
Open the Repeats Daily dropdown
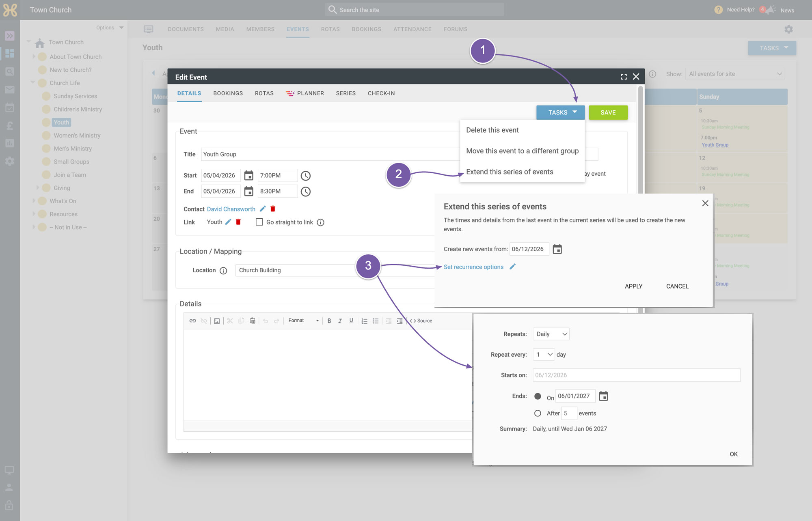click(551, 334)
